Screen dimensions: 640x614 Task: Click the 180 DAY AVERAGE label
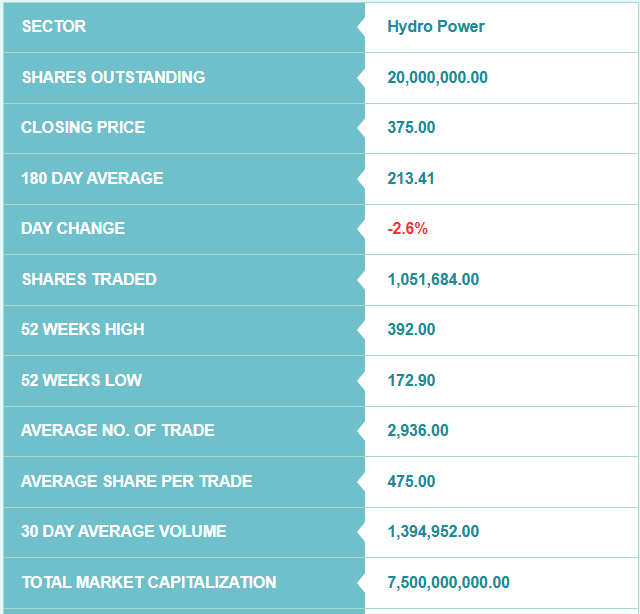click(x=92, y=178)
